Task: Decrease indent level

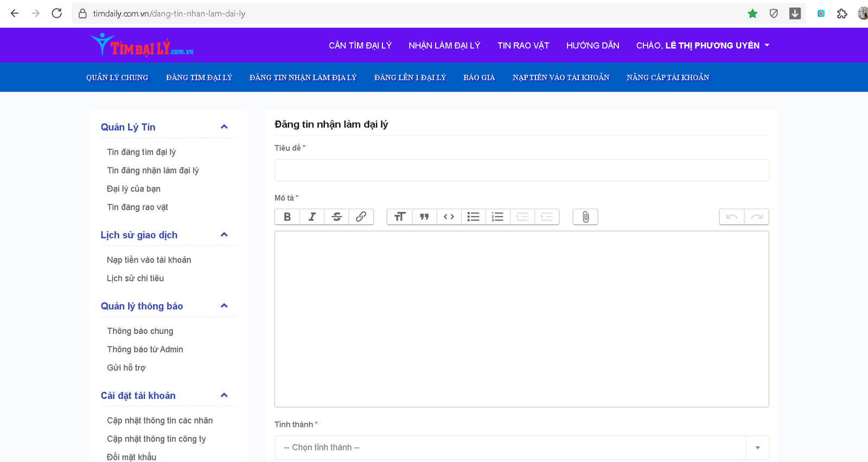Action: point(522,217)
